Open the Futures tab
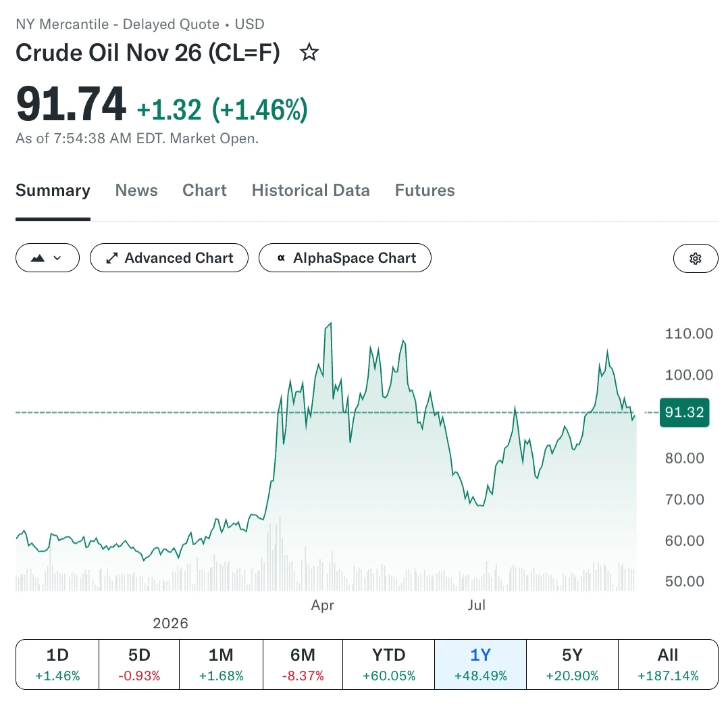Screen dimensions: 728x708 425,191
